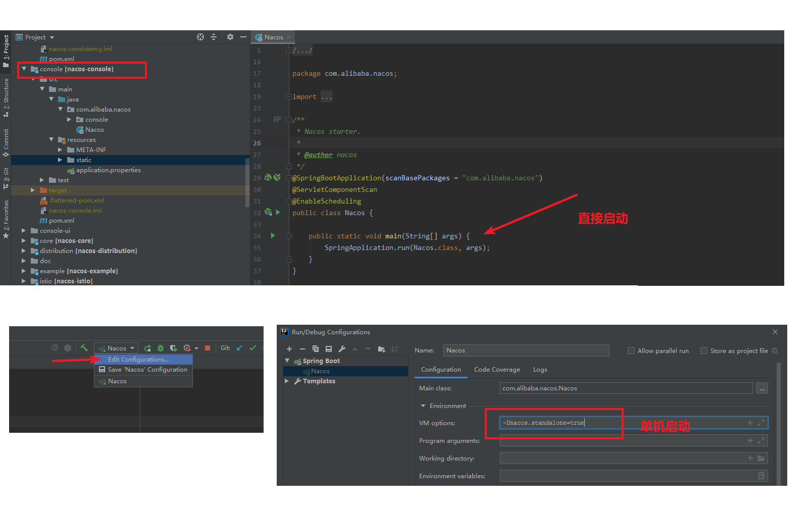Click the Environment variables edit icon

[761, 476]
